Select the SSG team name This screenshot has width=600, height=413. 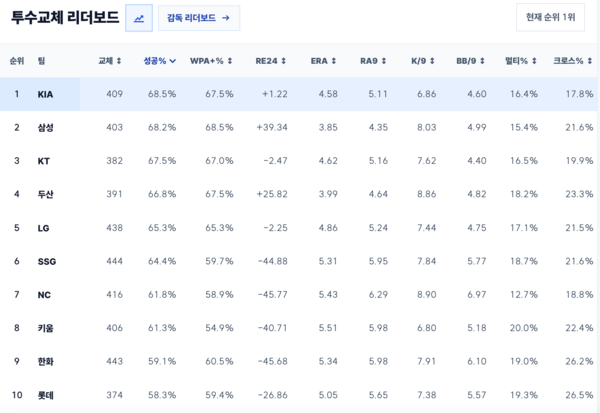tap(47, 261)
